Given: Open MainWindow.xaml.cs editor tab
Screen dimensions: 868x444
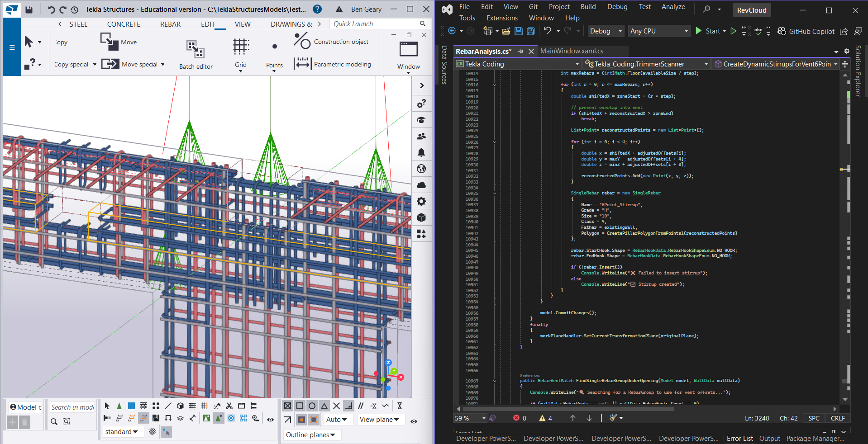Looking at the screenshot, I should click(572, 51).
